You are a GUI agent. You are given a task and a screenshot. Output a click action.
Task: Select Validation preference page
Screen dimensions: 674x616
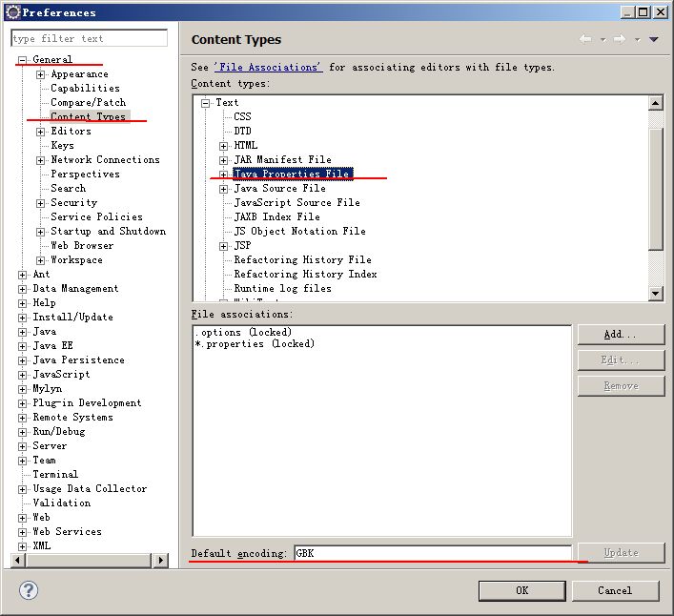tap(61, 503)
